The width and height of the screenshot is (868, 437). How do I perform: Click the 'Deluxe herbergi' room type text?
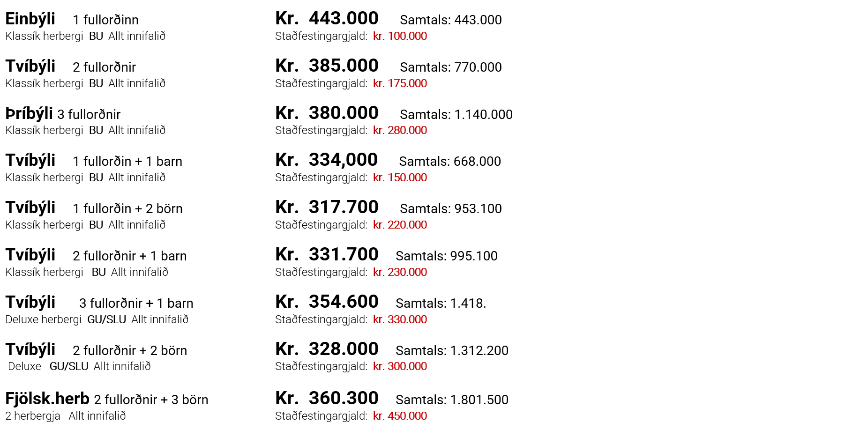tap(43, 319)
